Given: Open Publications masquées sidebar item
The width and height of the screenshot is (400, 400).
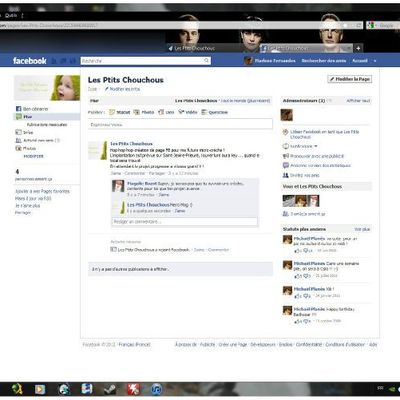Looking at the screenshot, I should point(47,125).
